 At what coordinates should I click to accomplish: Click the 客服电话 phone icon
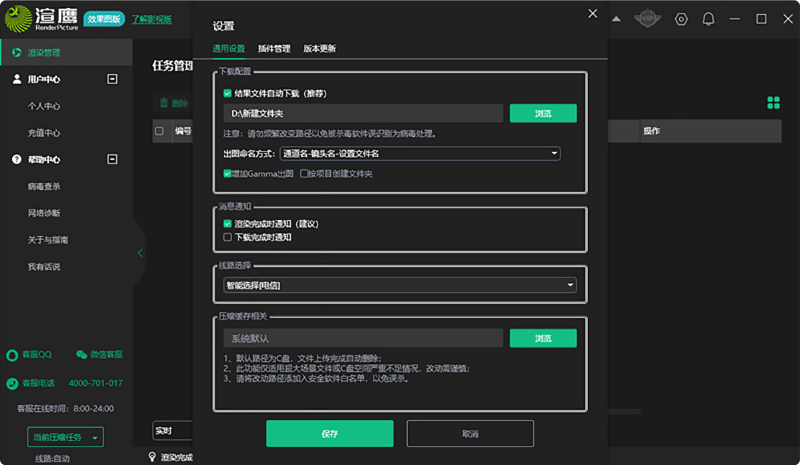12,383
